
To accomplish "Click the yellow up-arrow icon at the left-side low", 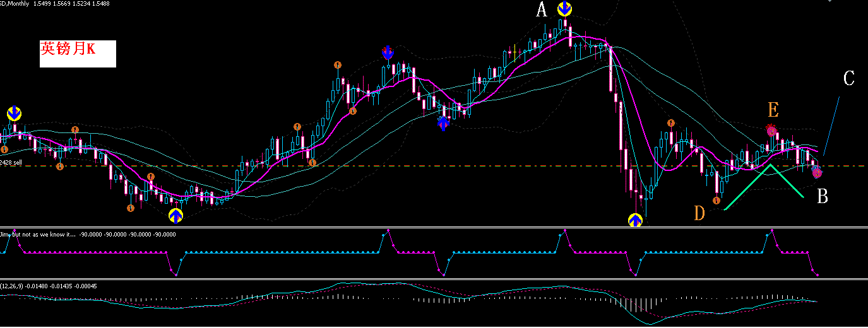I will [175, 216].
